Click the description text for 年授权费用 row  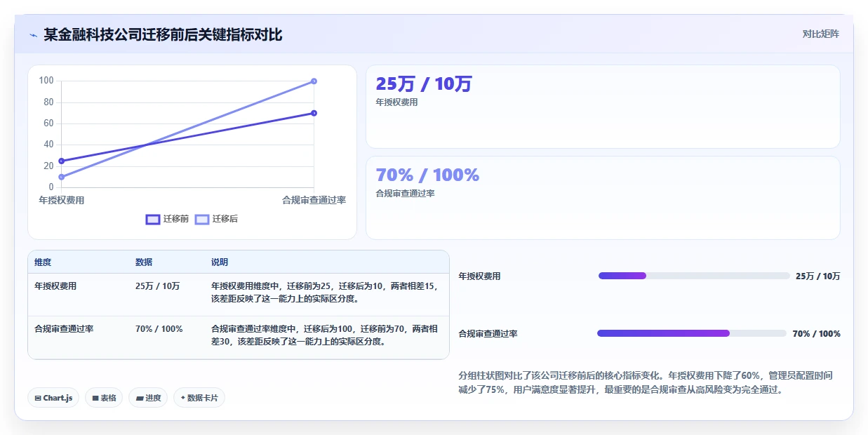[324, 293]
